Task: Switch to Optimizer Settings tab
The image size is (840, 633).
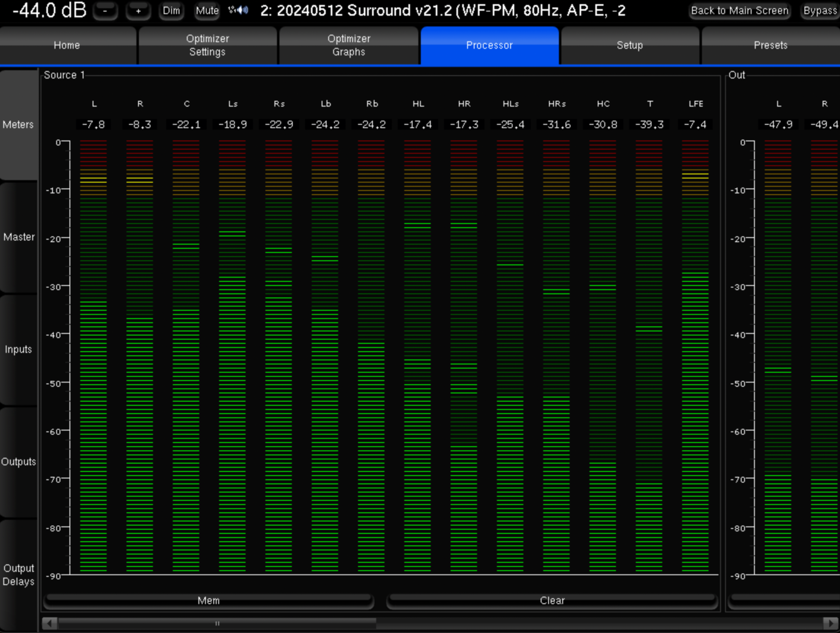Action: pos(208,46)
